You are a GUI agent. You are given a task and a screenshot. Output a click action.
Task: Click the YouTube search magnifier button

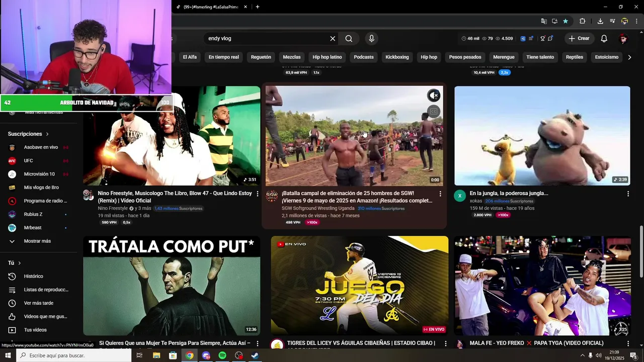click(349, 39)
